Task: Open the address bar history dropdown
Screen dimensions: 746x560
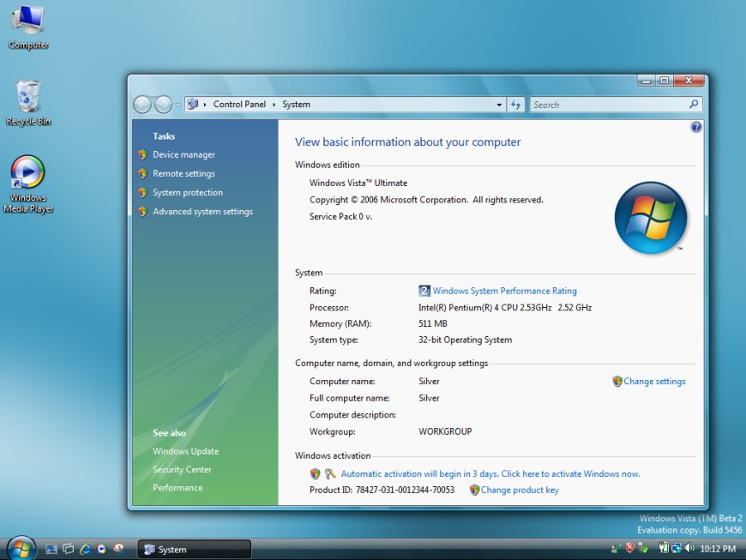Action: tap(499, 105)
